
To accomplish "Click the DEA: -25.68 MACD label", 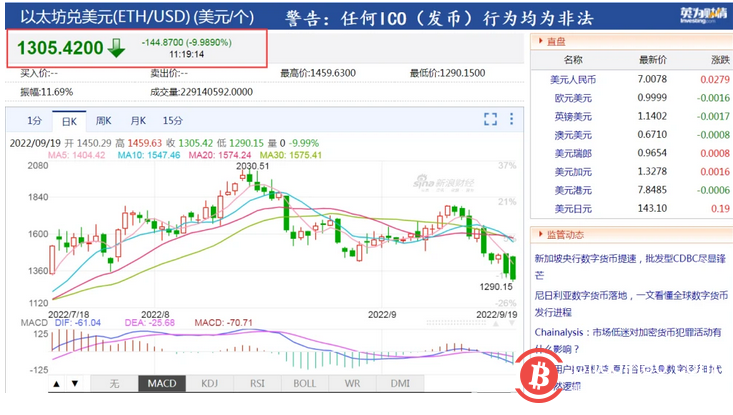I will coord(150,323).
